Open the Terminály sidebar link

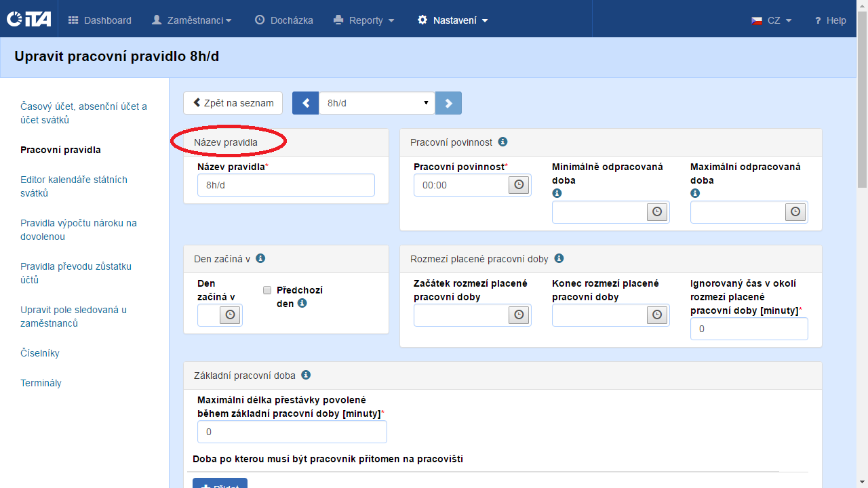[41, 383]
